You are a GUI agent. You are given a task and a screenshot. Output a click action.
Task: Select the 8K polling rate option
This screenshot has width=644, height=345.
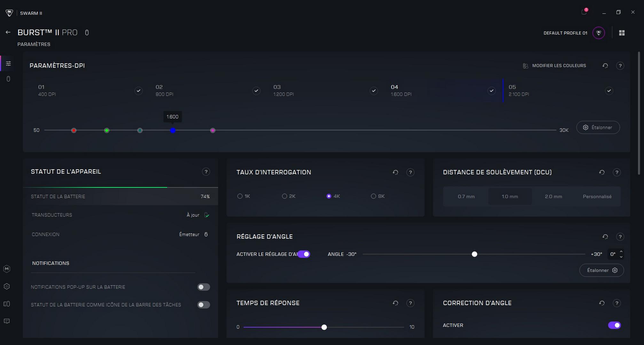tap(373, 196)
